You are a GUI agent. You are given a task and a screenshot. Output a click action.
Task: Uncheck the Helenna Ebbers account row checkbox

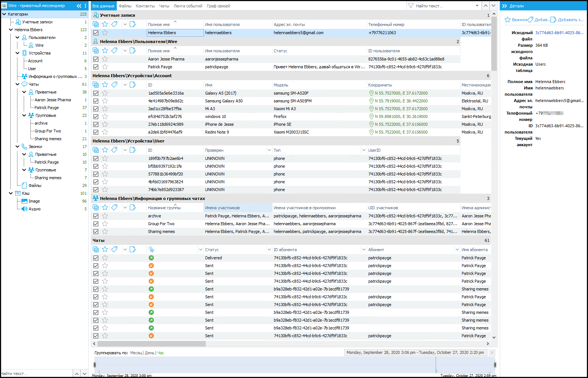point(96,33)
